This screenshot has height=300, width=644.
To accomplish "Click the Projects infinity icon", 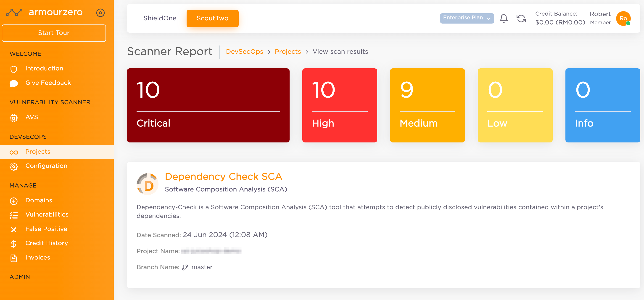I will [x=14, y=152].
